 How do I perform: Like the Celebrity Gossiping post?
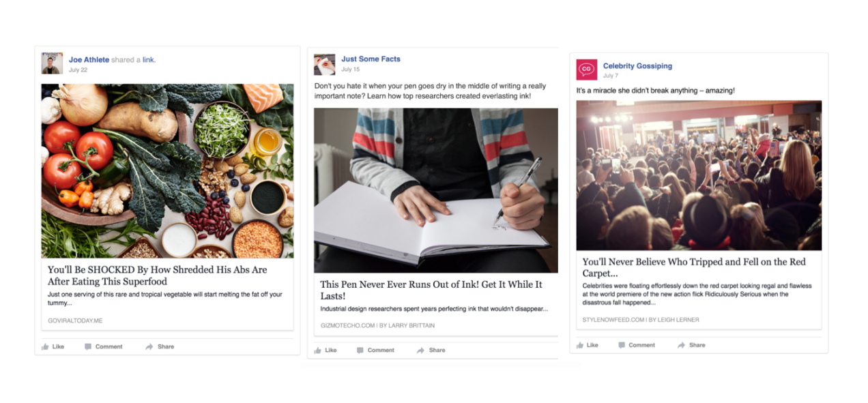tap(587, 345)
